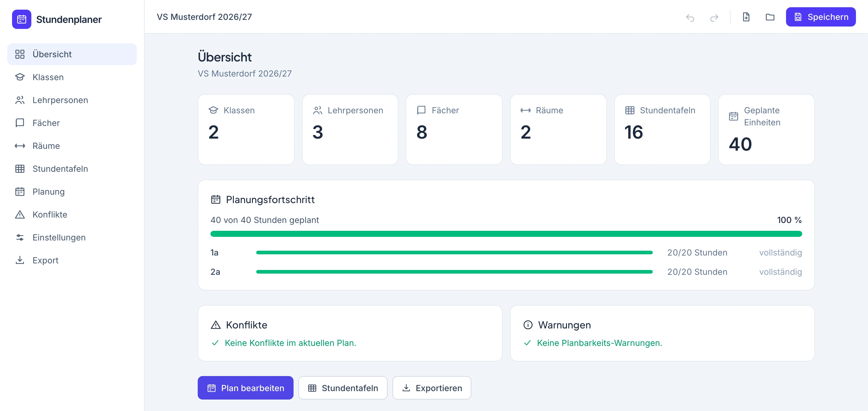This screenshot has width=868, height=411.
Task: Navigate to Räume in the sidebar
Action: [x=72, y=146]
